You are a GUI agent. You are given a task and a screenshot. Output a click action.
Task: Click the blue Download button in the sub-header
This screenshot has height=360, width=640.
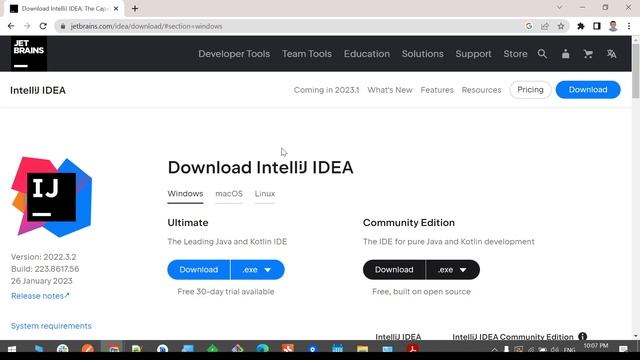click(x=588, y=90)
